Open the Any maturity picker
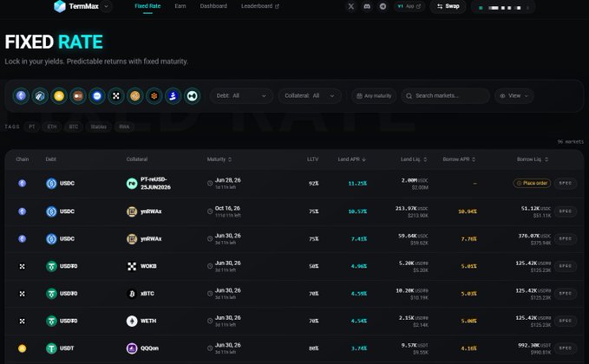The image size is (589, 364). pyautogui.click(x=374, y=96)
